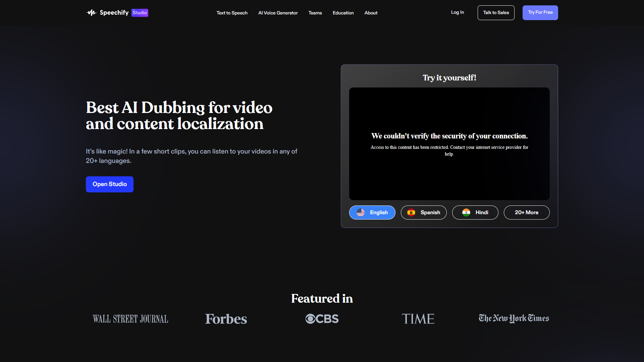Click the Open Studio button
Screen dimensions: 644x362
point(109,184)
